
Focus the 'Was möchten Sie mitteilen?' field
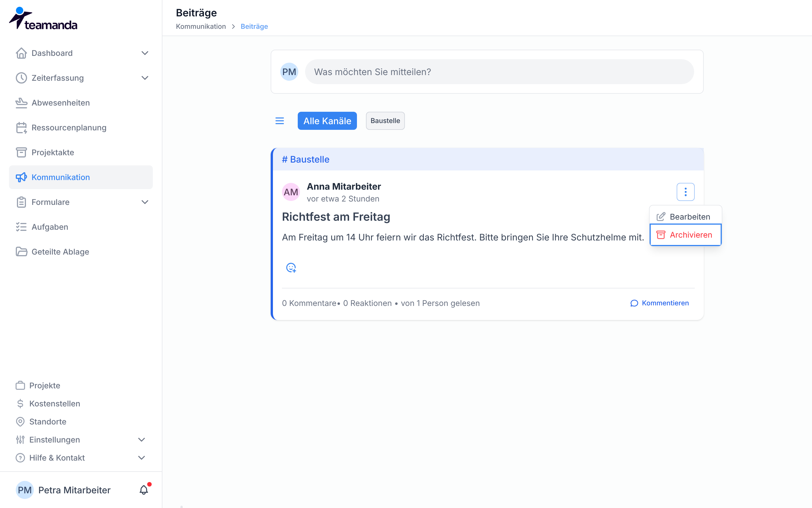pyautogui.click(x=499, y=72)
